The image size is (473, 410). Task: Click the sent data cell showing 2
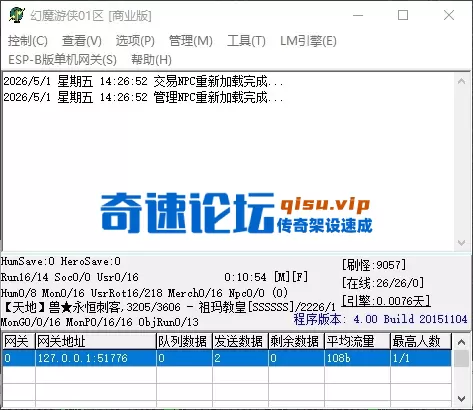click(x=240, y=358)
